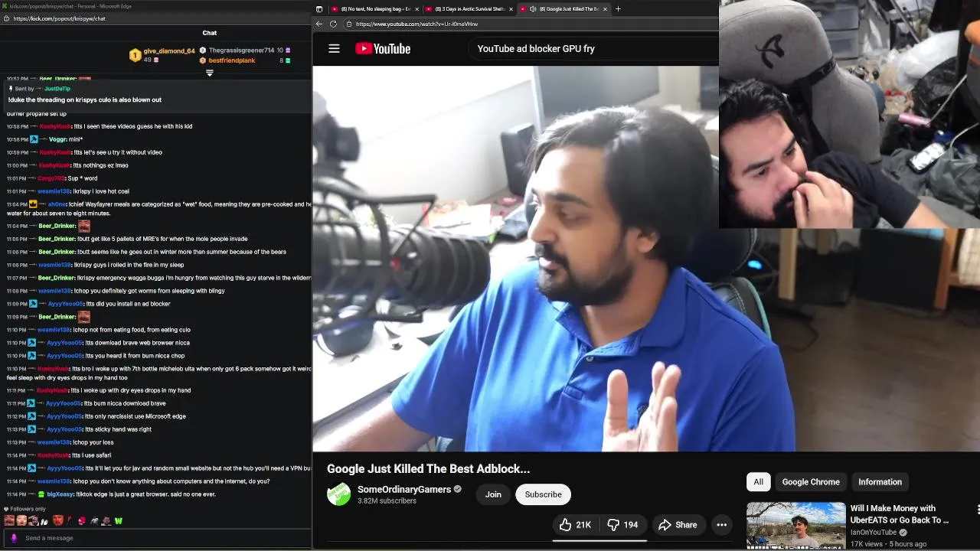Open the YouTube hamburger guide menu
Image resolution: width=980 pixels, height=551 pixels.
(x=334, y=48)
